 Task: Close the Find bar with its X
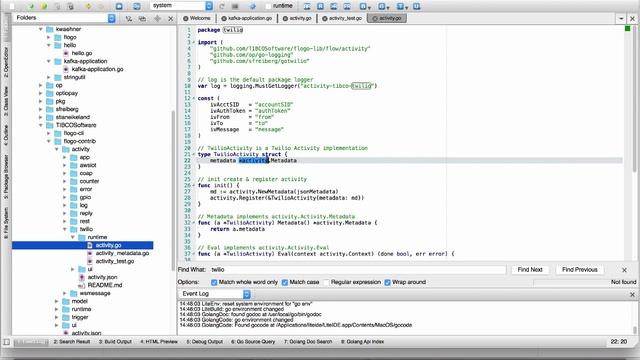624,270
